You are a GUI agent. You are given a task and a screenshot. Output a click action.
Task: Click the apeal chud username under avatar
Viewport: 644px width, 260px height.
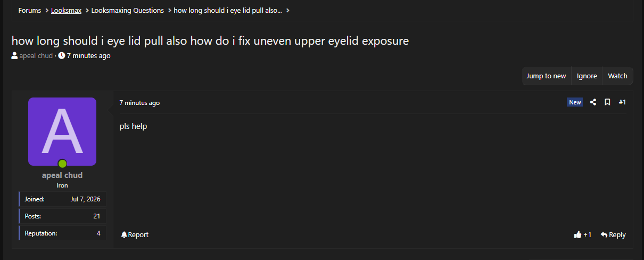62,175
